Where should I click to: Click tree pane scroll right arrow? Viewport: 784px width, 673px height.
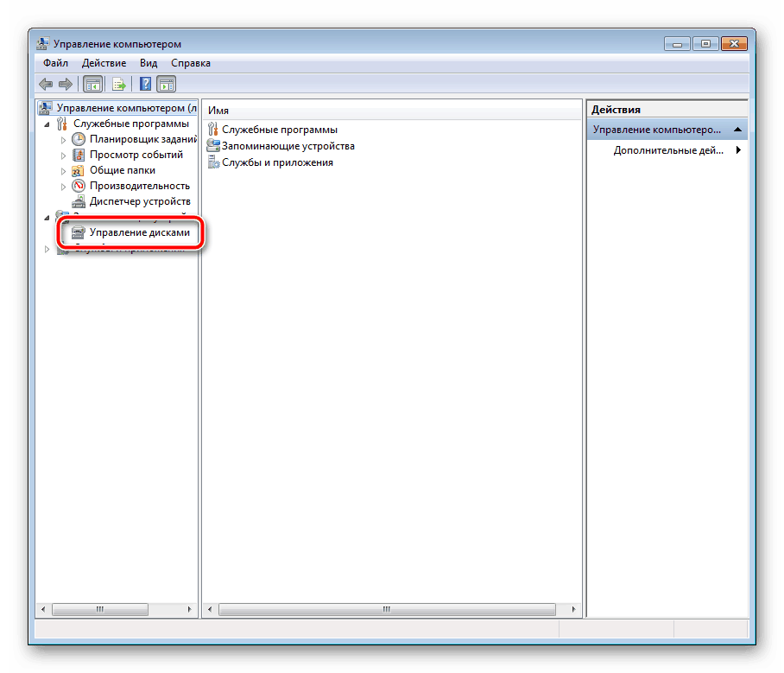tap(189, 609)
